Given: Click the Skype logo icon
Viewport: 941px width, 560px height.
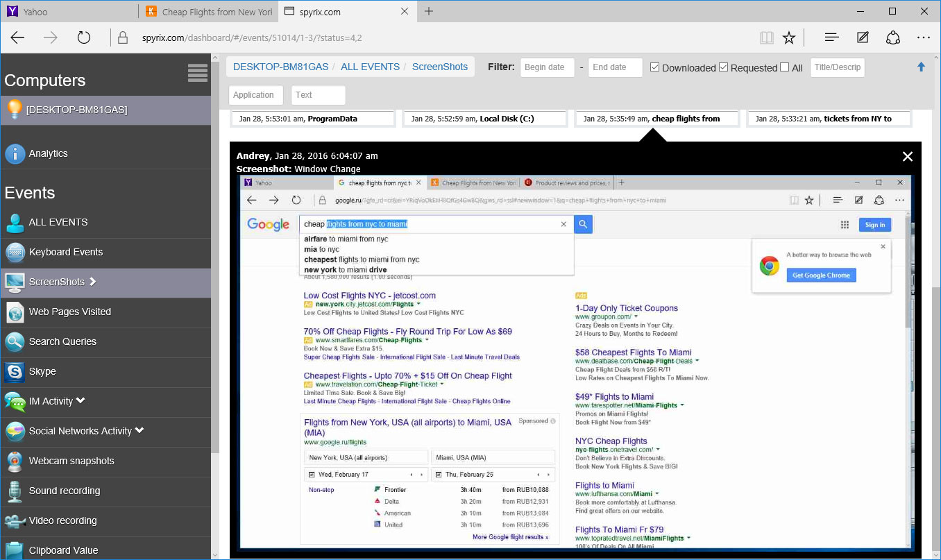Looking at the screenshot, I should 15,372.
